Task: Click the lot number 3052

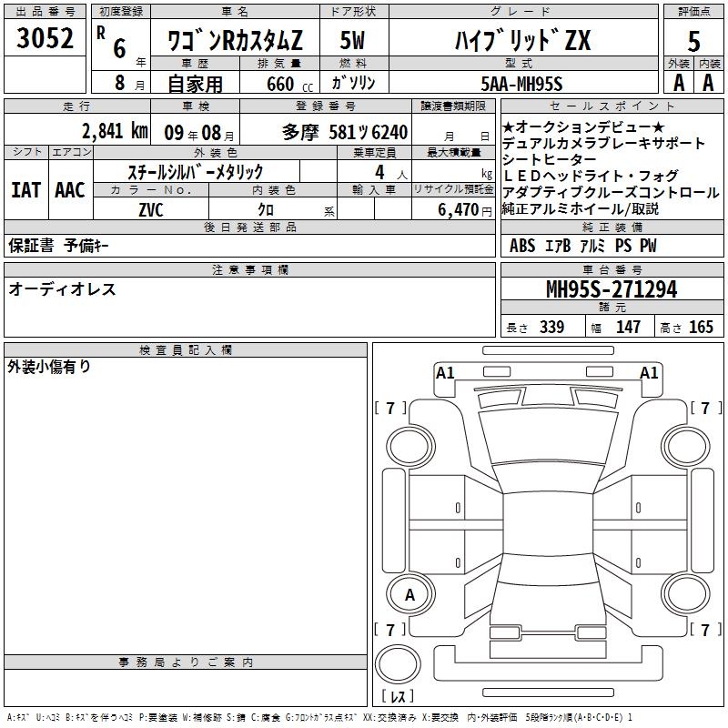Action: 45,38
